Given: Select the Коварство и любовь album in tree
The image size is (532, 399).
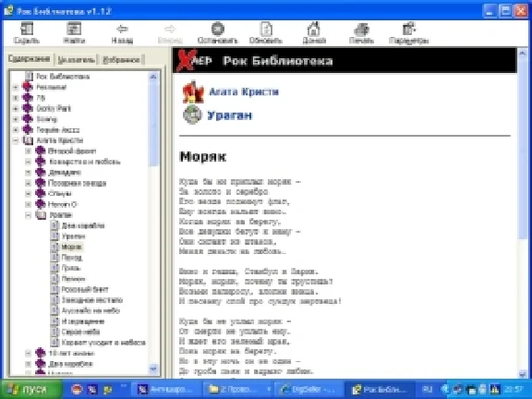Looking at the screenshot, I should (x=84, y=162).
